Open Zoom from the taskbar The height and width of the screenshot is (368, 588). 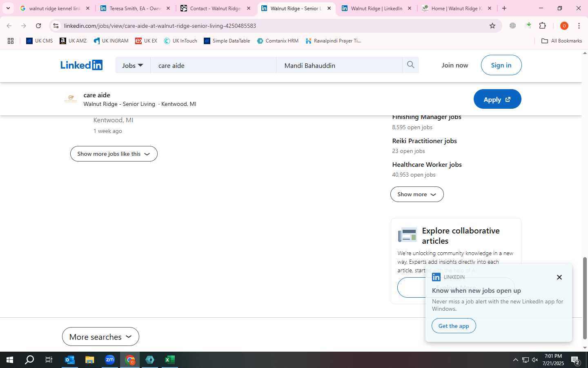tap(110, 360)
